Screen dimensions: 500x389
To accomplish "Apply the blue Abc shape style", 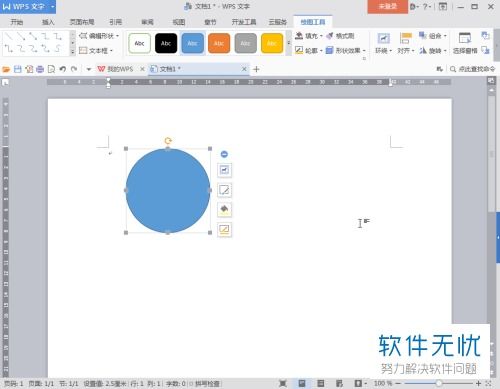I will 192,43.
